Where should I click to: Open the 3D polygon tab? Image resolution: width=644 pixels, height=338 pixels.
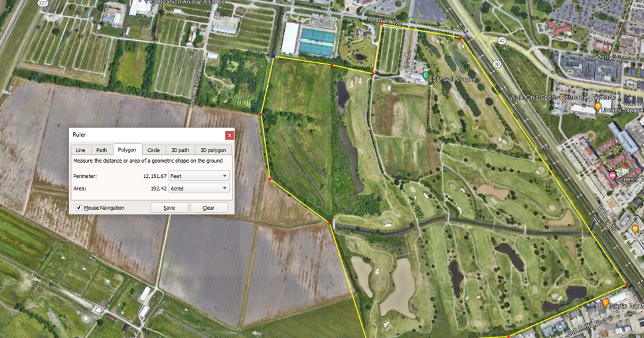pos(213,150)
